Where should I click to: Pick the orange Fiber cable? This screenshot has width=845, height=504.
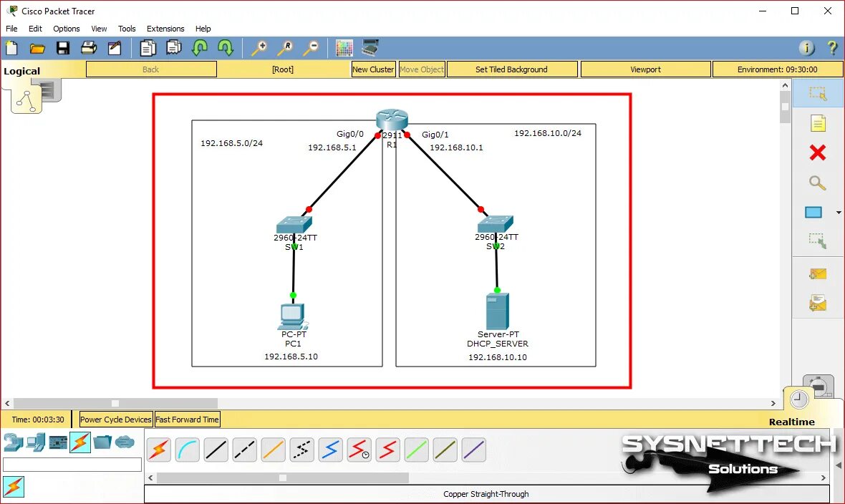coord(274,450)
